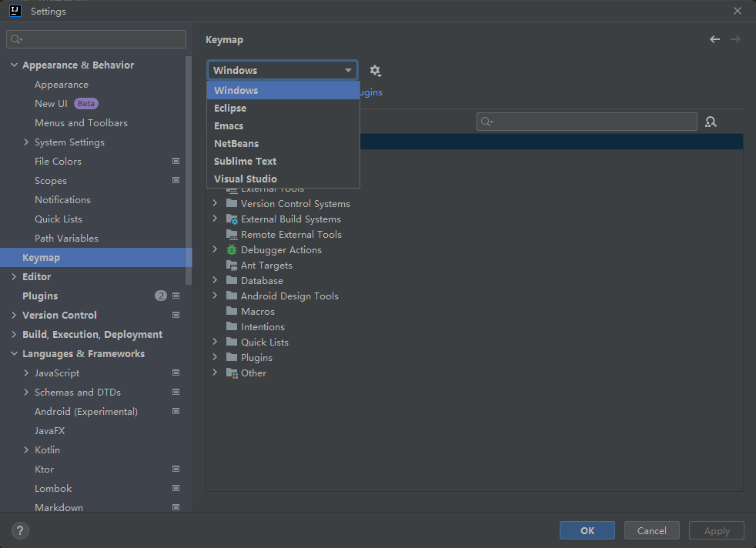Expand the Database keymap group

pyautogui.click(x=216, y=281)
